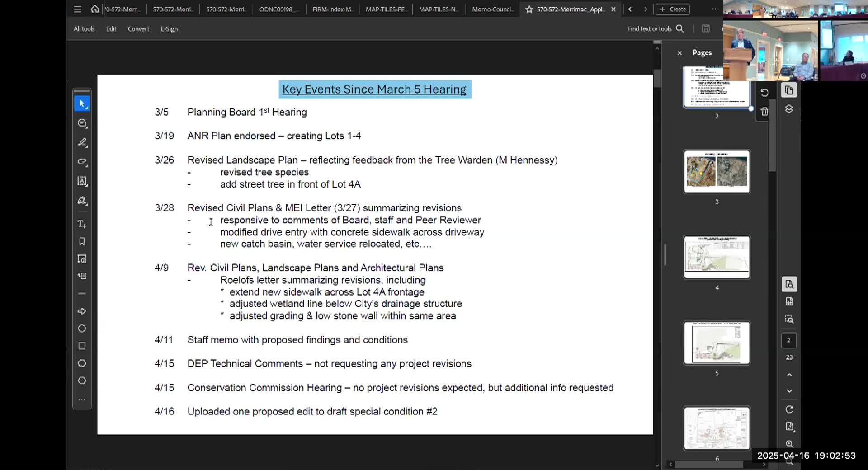Rotate page clockwise icon
This screenshot has width=868, height=470.
click(789, 409)
